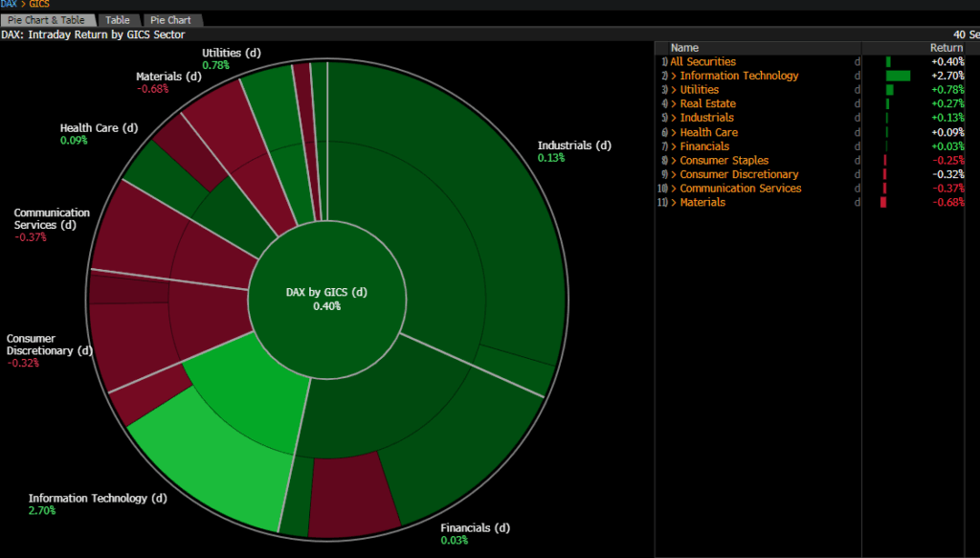Screen dimensions: 980x558
Task: Click the Communication Services chart label
Action: 52,218
